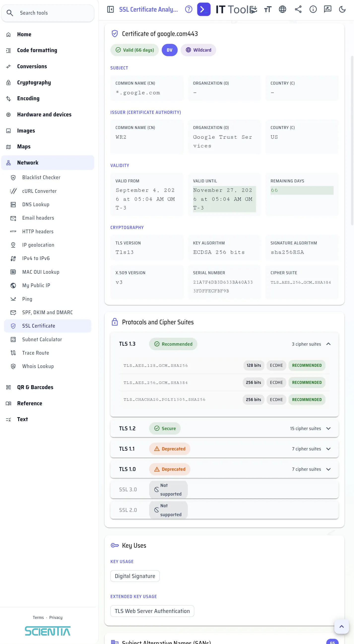Click the TLS_CHACHA20_POLY1305_SHA256 cipher row
354x644 pixels.
(x=224, y=400)
